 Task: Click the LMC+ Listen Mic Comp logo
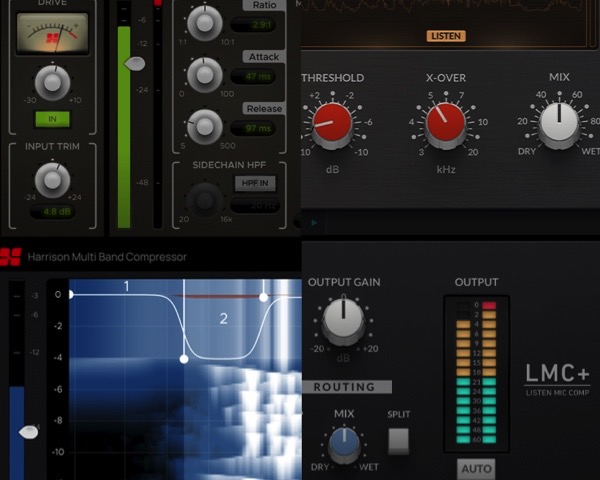click(x=557, y=379)
